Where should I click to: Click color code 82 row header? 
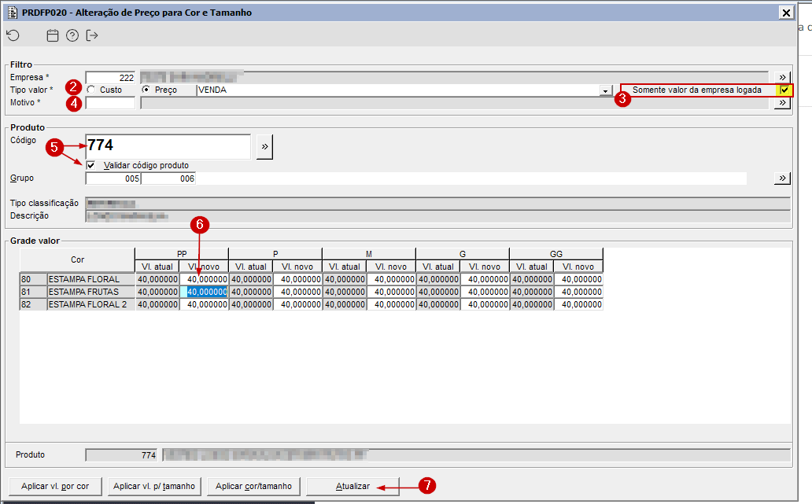33,305
